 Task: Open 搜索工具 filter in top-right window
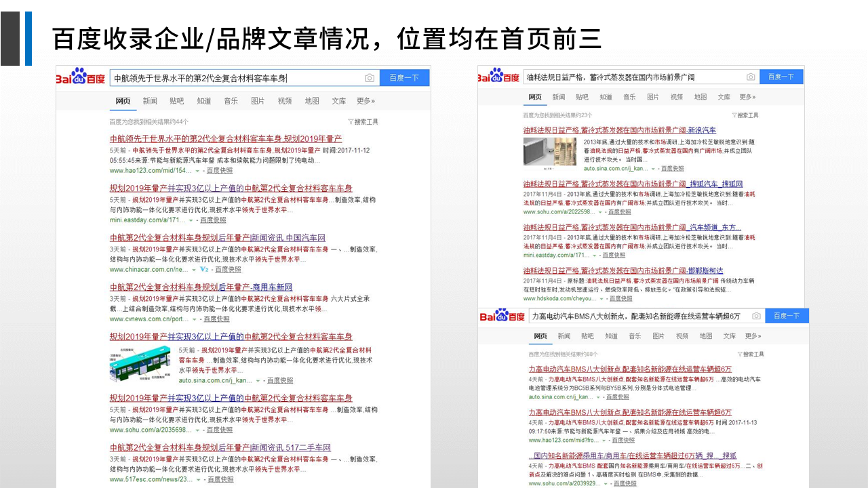point(744,115)
